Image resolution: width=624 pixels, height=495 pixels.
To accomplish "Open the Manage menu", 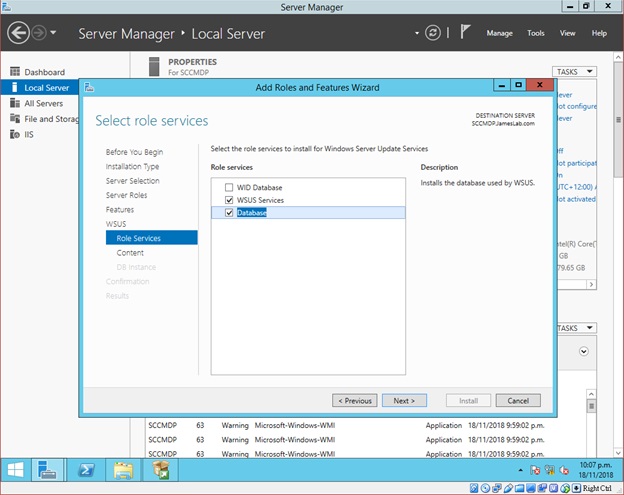I will coord(499,33).
